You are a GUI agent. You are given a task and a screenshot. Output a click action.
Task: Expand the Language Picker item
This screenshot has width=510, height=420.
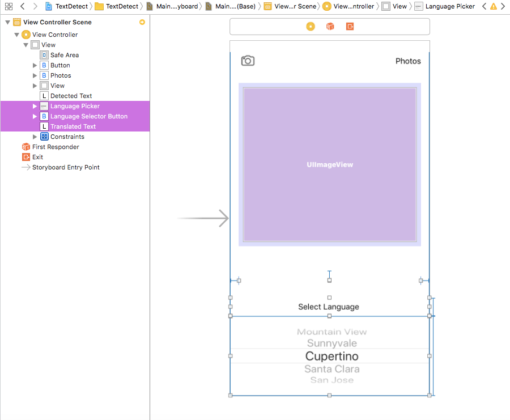pos(35,106)
